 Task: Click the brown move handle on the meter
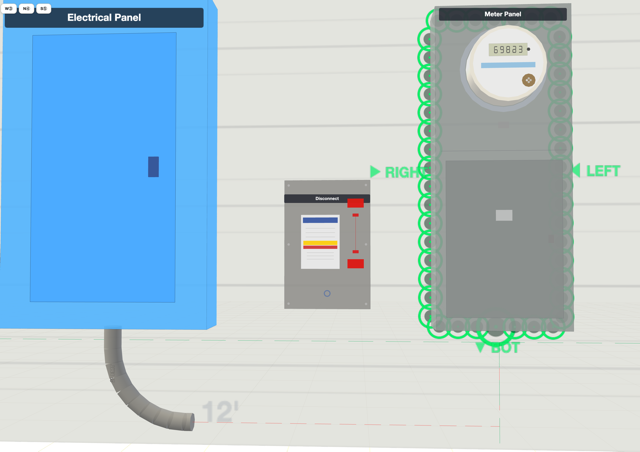point(528,80)
